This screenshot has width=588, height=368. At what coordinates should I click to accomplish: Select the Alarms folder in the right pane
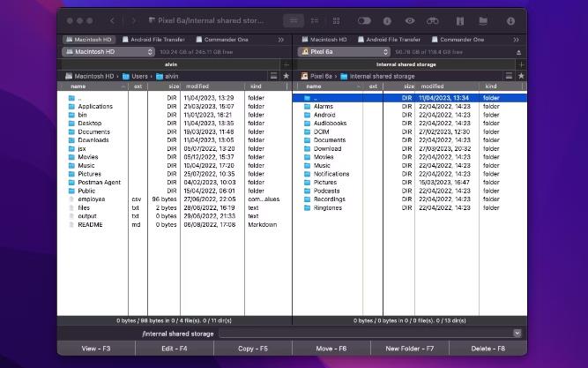[x=410, y=106]
